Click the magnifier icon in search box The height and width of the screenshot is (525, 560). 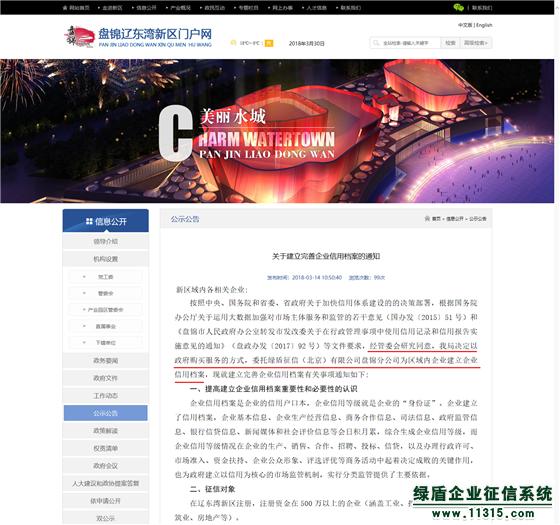tap(376, 43)
